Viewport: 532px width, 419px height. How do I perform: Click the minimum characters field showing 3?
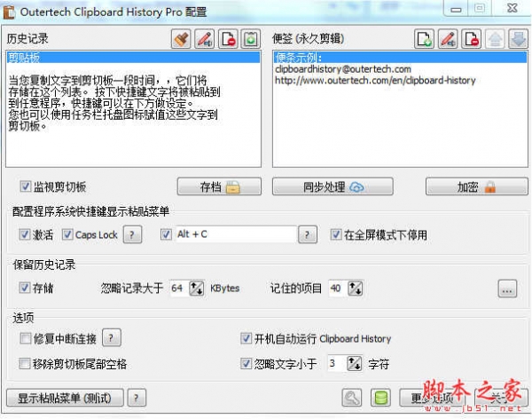337,364
